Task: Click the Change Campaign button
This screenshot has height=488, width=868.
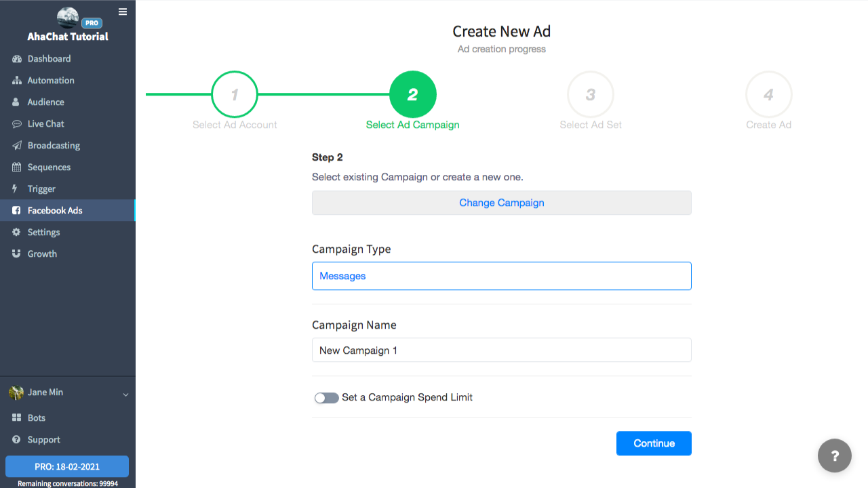Action: pyautogui.click(x=501, y=203)
